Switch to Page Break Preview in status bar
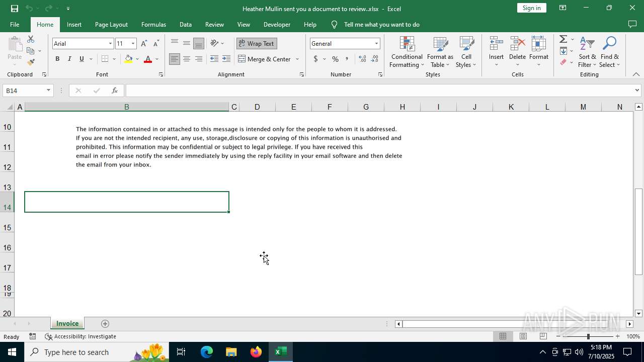 pos(543,336)
